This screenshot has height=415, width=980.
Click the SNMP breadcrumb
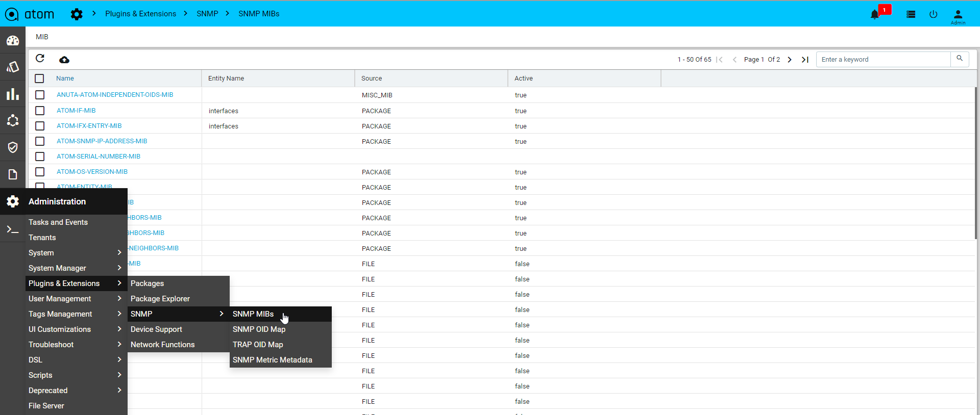coord(207,14)
